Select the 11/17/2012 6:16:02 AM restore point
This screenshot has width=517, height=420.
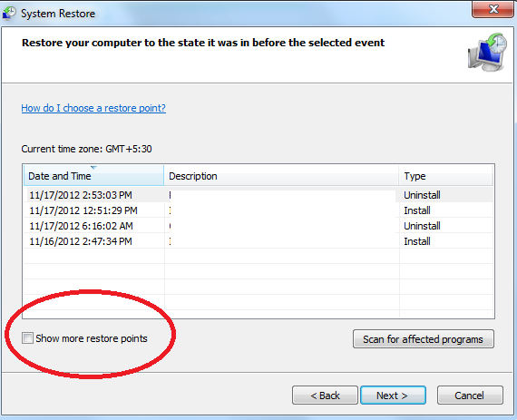[x=258, y=226]
